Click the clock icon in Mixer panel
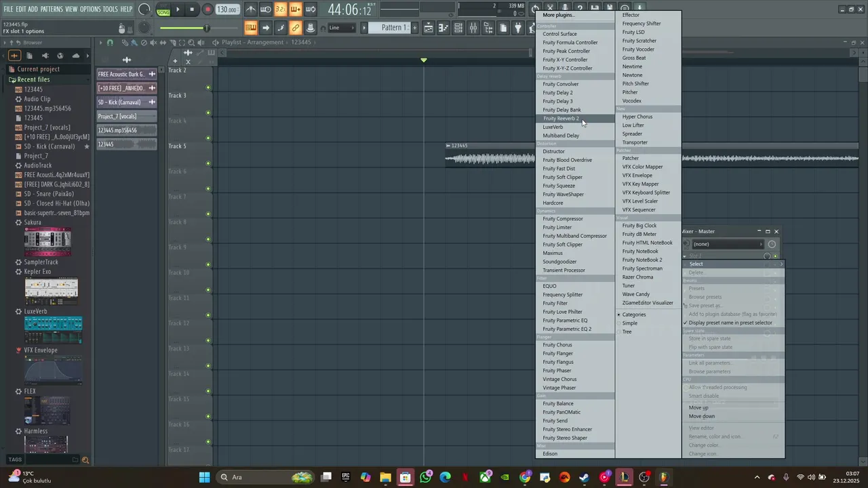The width and height of the screenshot is (868, 488). click(x=772, y=244)
